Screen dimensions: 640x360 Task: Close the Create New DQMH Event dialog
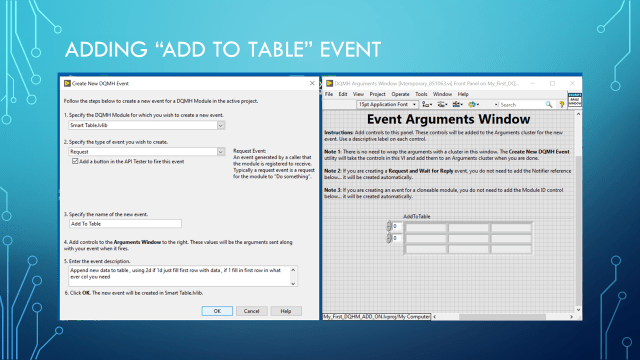(x=312, y=83)
